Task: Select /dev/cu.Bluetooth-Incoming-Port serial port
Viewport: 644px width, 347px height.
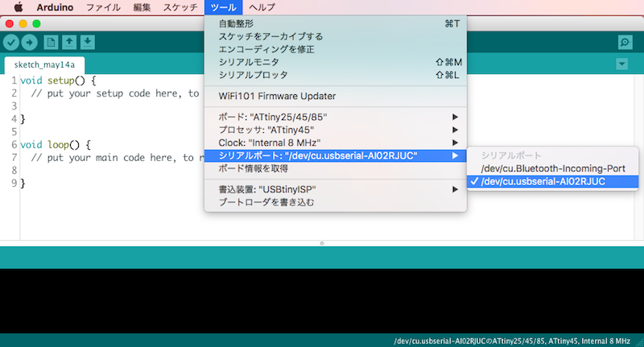Action: click(x=552, y=169)
